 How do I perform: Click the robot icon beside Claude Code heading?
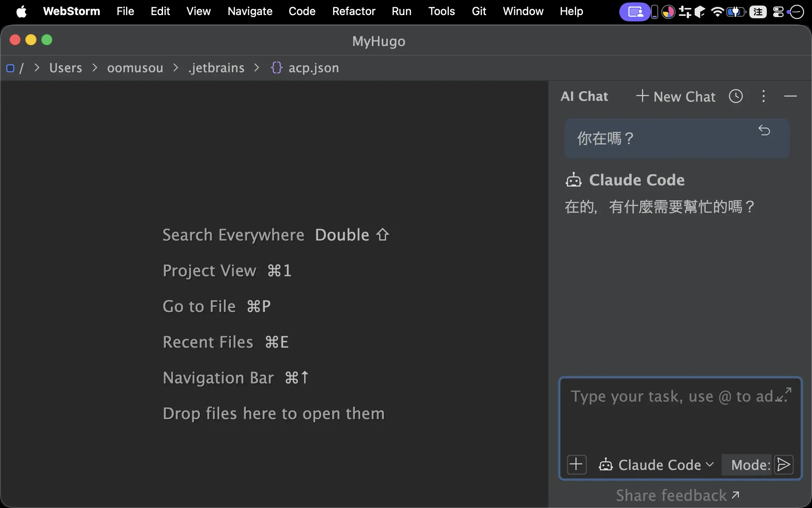click(573, 180)
